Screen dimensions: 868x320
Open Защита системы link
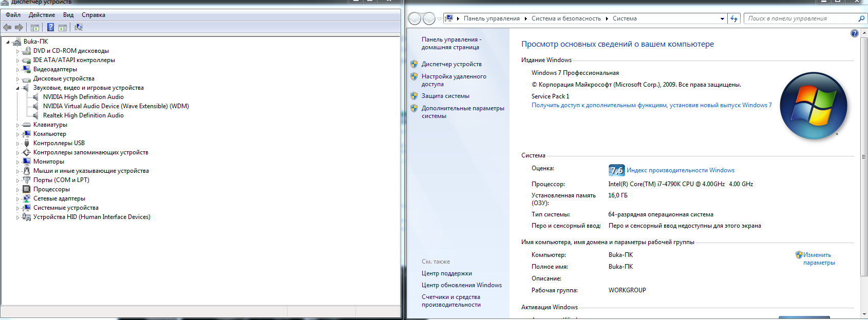[445, 96]
